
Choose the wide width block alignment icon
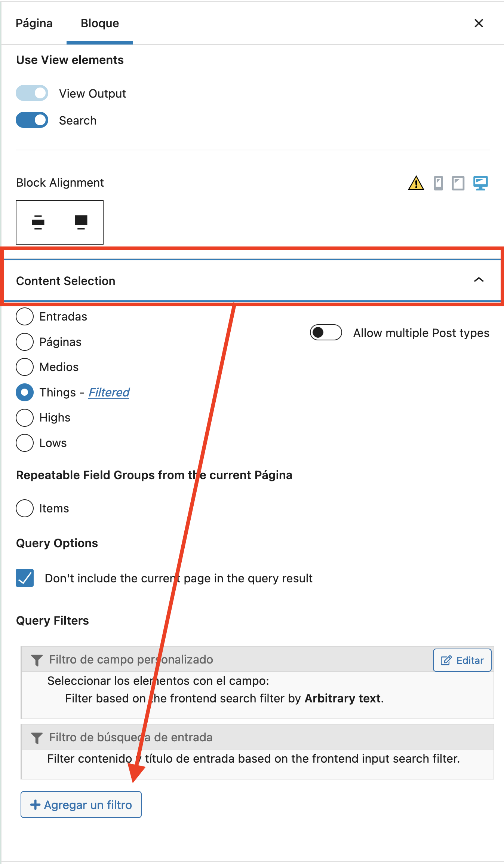click(38, 222)
